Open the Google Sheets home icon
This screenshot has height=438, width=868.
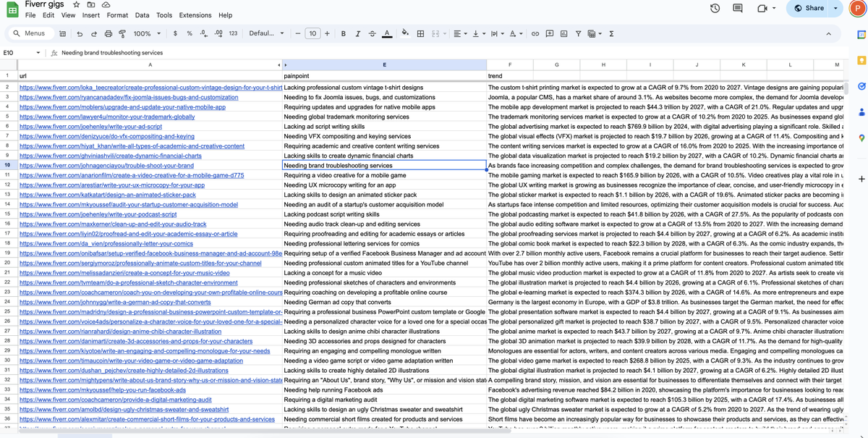(12, 10)
